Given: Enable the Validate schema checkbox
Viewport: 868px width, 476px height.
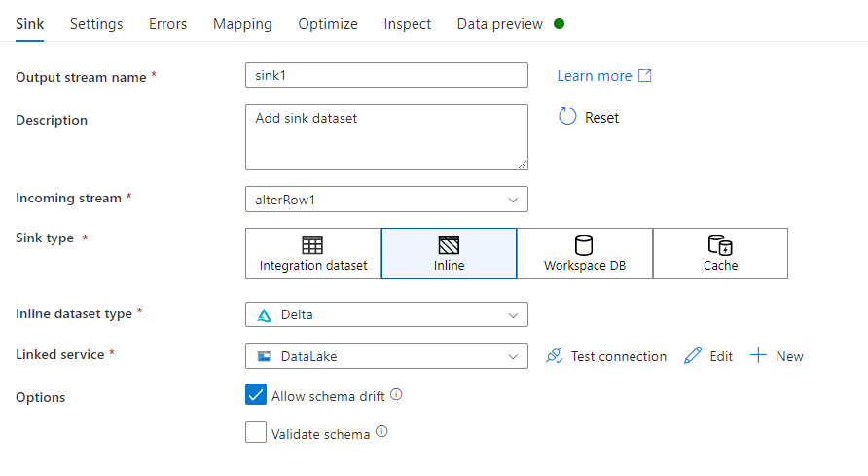Looking at the screenshot, I should 256,432.
